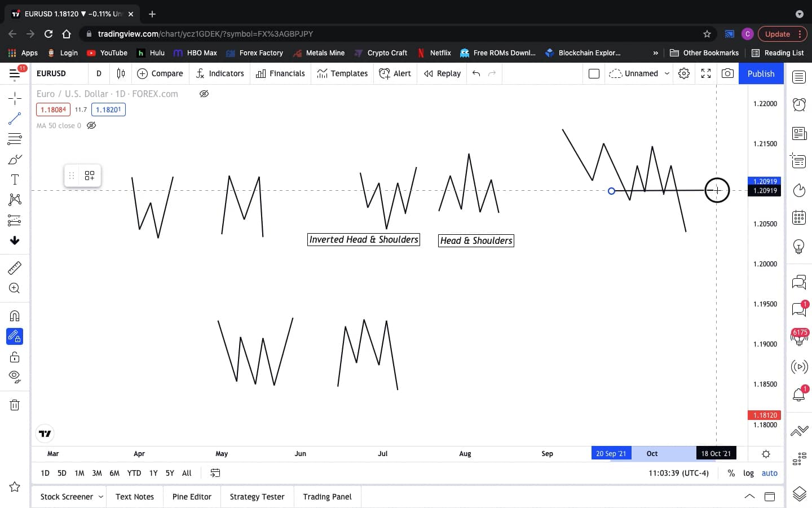Undo the last chart action
Screen dimensions: 812x508
click(x=476, y=73)
